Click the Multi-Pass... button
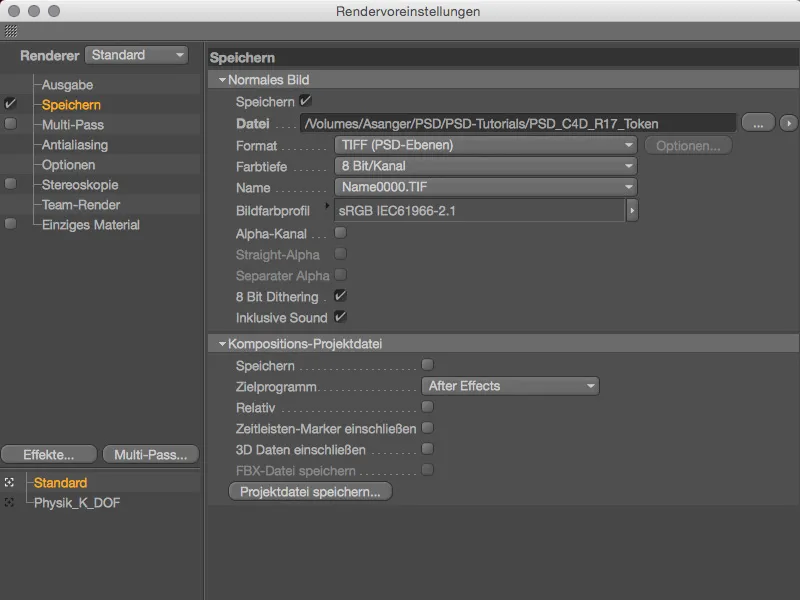Viewport: 800px width, 600px height. (151, 454)
